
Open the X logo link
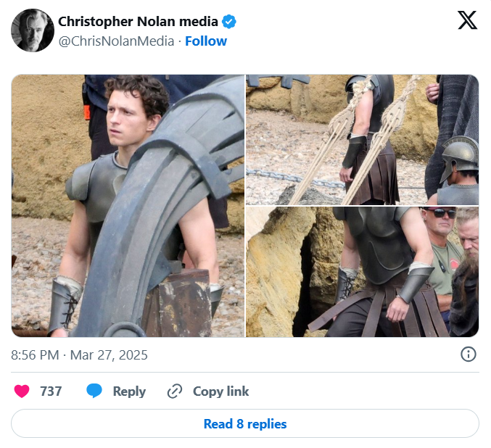click(x=468, y=21)
